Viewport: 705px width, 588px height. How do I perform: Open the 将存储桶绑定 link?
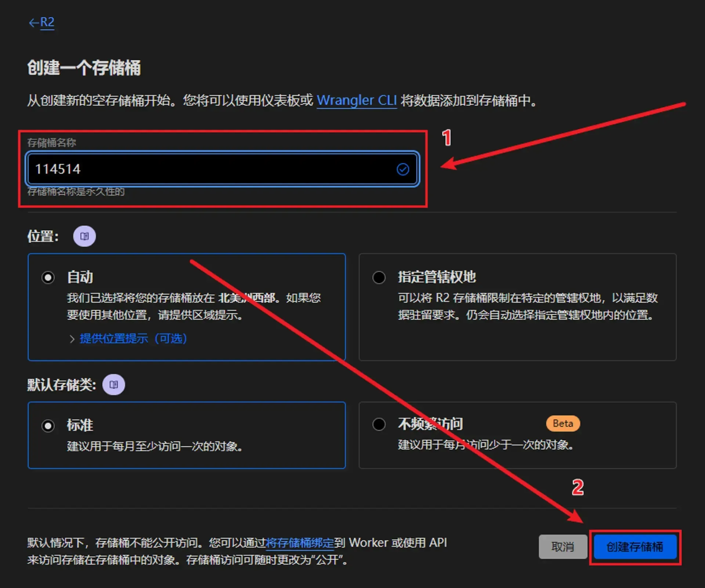click(x=300, y=542)
